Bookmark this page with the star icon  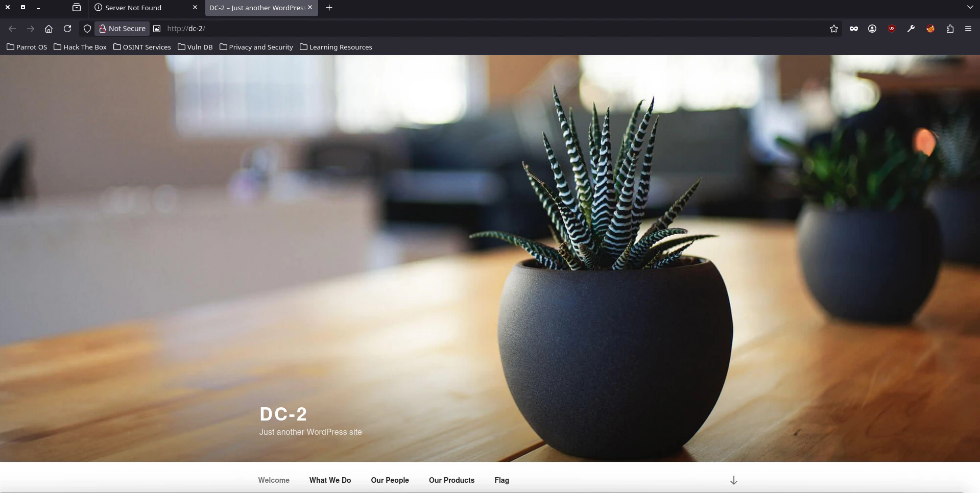coord(834,29)
